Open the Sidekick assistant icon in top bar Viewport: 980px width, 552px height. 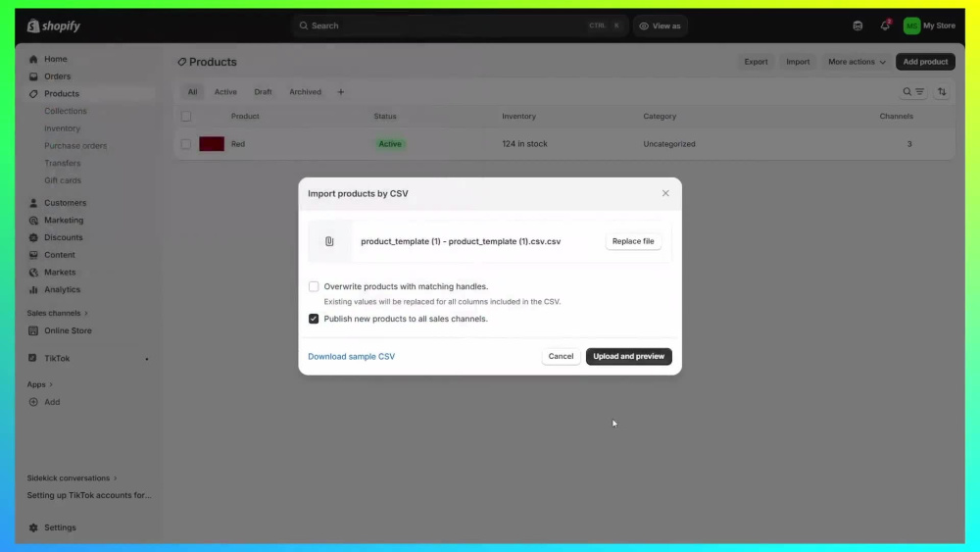(857, 25)
